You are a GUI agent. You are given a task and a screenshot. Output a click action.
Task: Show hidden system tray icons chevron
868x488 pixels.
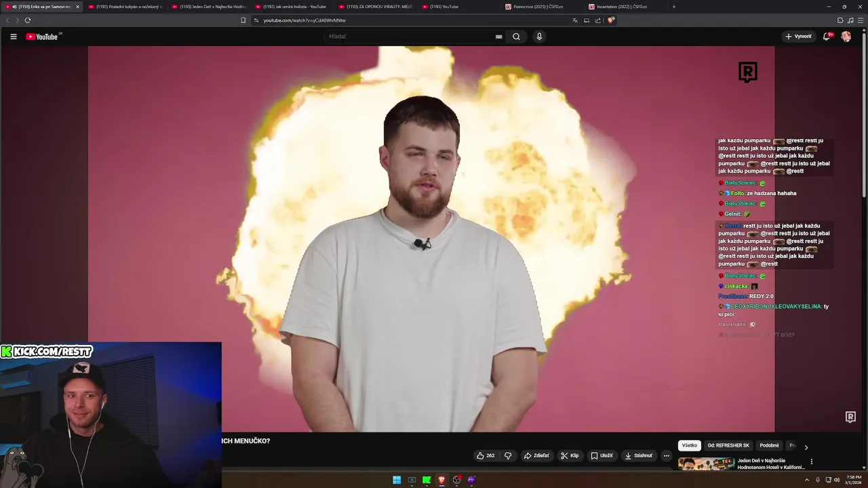pyautogui.click(x=807, y=480)
